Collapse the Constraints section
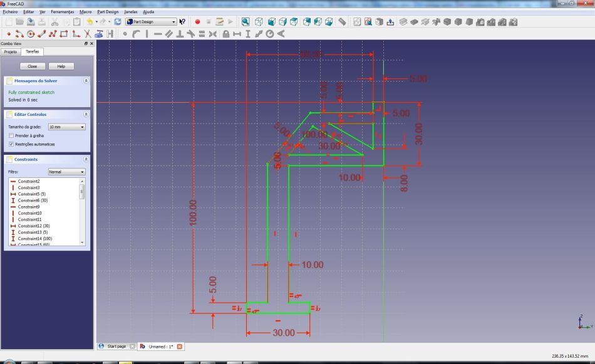595x364 pixels. [x=86, y=159]
